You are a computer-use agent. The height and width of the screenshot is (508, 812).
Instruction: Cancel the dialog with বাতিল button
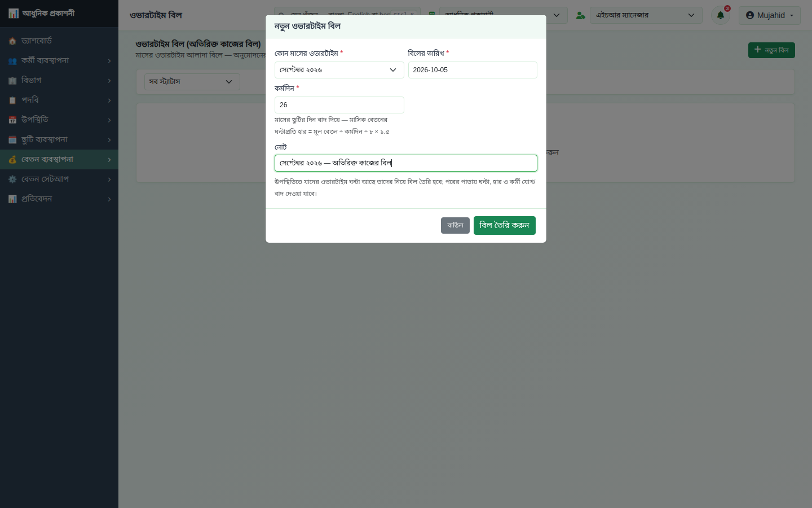(455, 225)
